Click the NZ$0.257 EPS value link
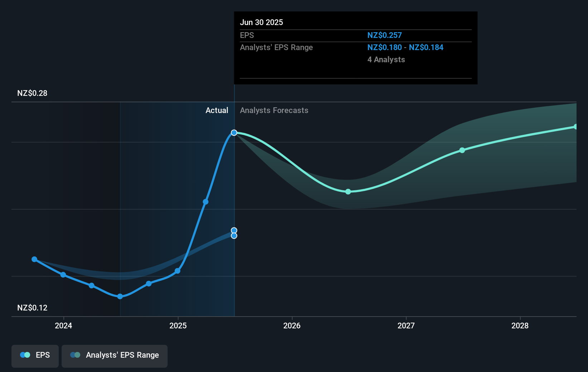The height and width of the screenshot is (372, 588). point(384,35)
